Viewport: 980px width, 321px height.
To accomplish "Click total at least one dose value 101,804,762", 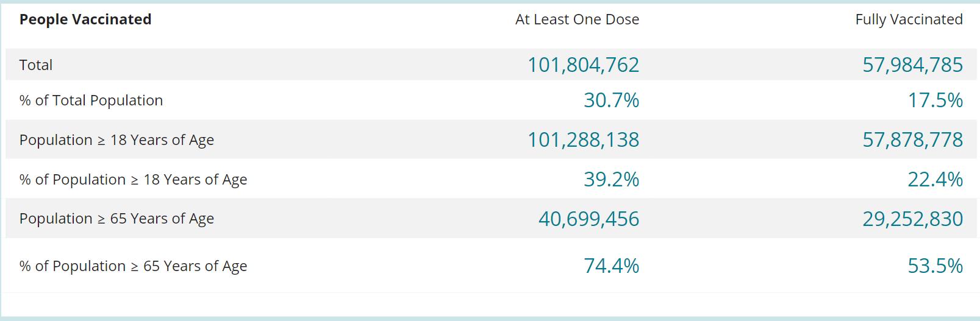I will 583,65.
